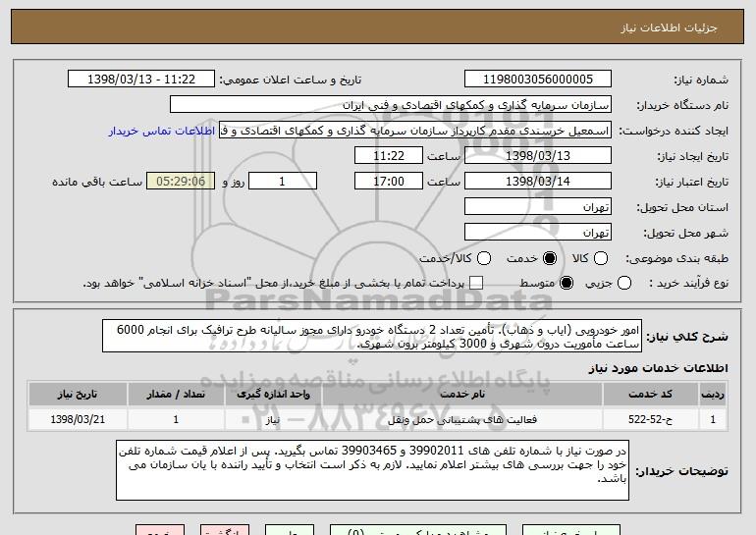This screenshot has width=756, height=535.
Task: Click the تاریخ ایجاد نیاز date 1398/03/13
Action: pyautogui.click(x=538, y=156)
